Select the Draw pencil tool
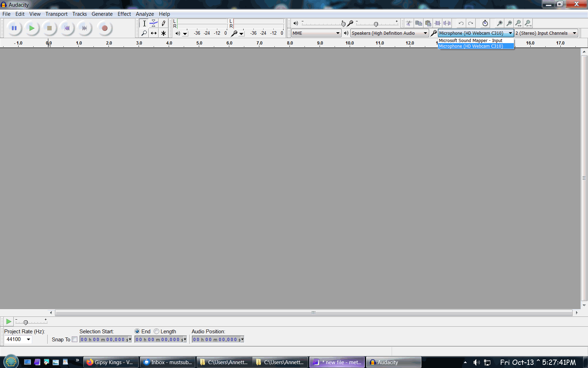588x368 pixels. click(163, 23)
